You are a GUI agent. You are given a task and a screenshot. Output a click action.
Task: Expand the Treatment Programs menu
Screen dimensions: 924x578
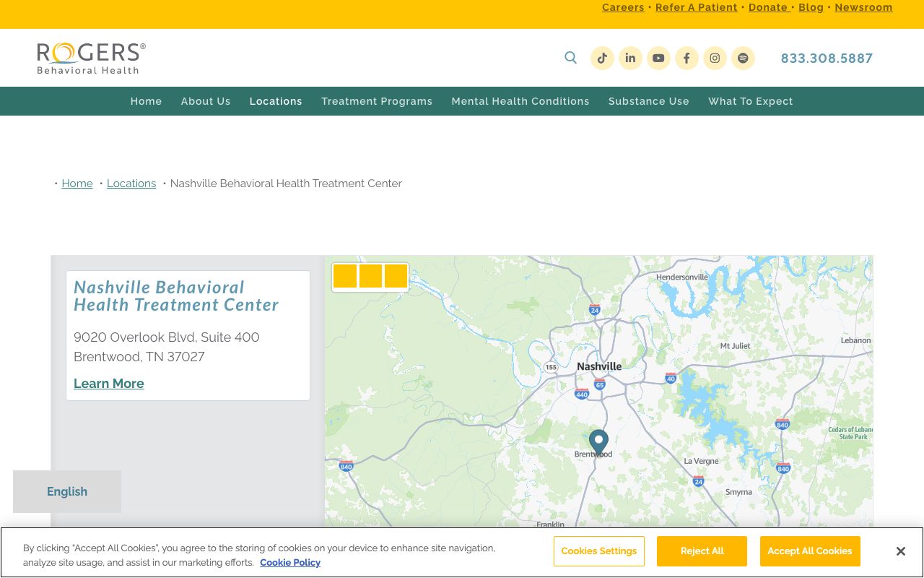377,101
